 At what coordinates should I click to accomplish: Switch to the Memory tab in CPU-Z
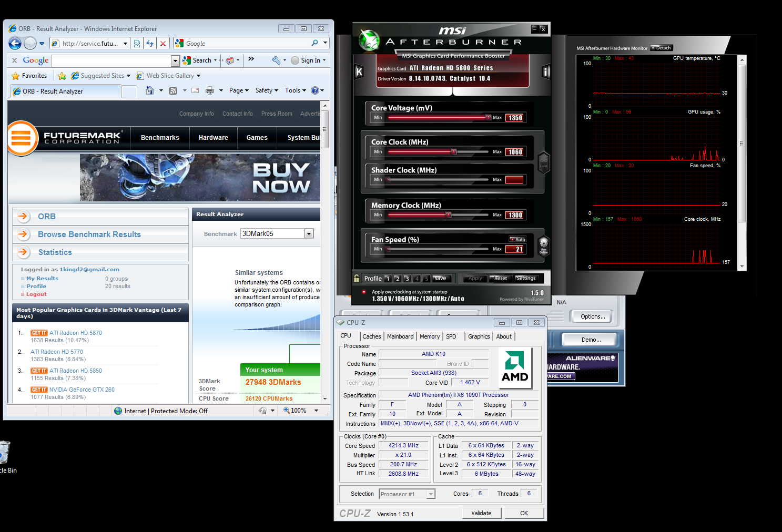(430, 336)
